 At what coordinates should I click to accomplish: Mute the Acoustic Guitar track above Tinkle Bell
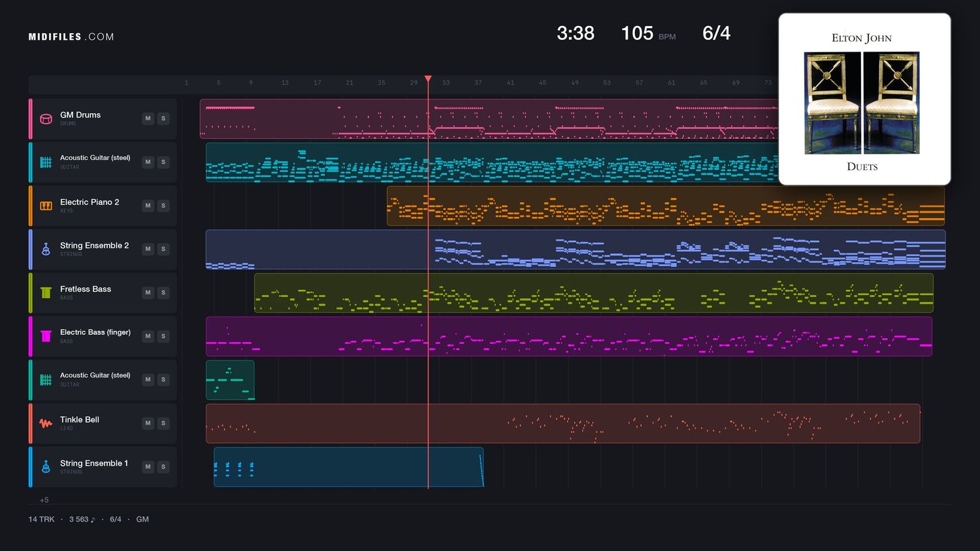pyautogui.click(x=148, y=380)
